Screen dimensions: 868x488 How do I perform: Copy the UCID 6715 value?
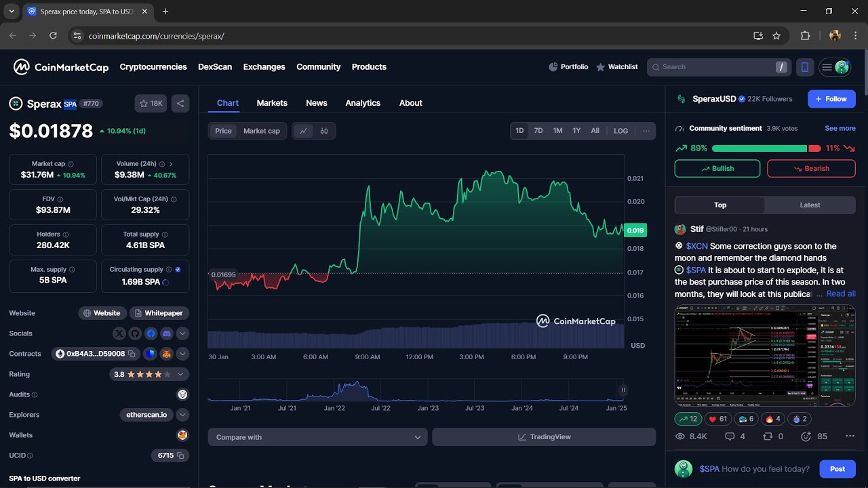(x=180, y=455)
